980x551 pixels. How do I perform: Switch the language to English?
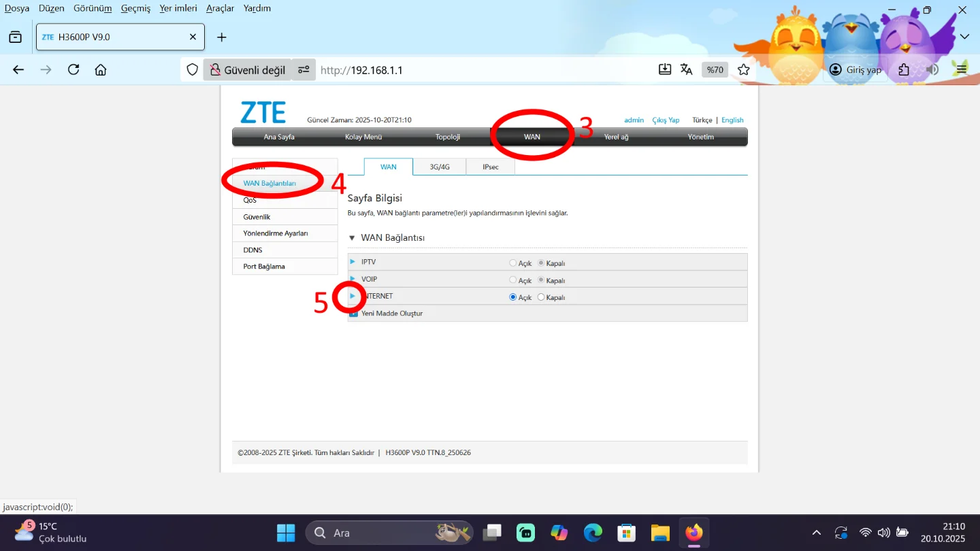732,120
